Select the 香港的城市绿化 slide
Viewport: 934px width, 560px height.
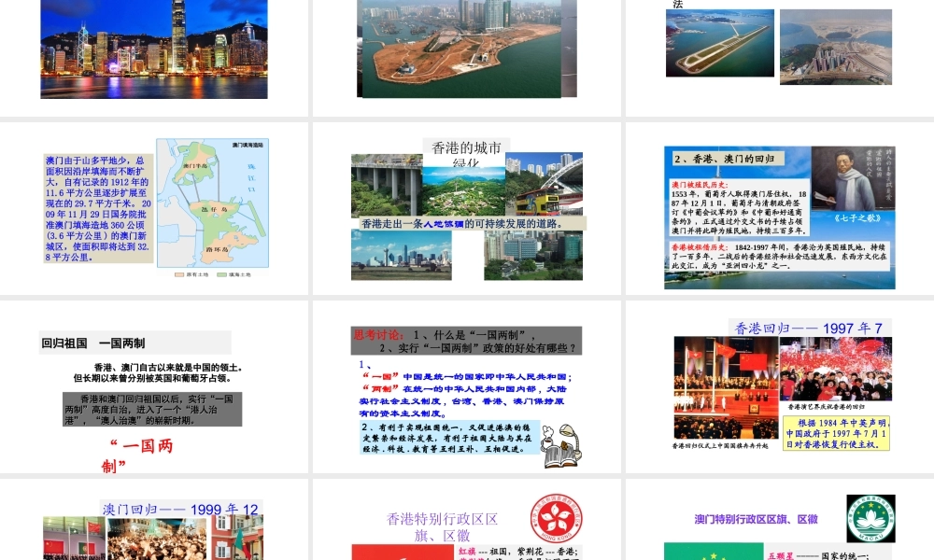[x=466, y=208]
